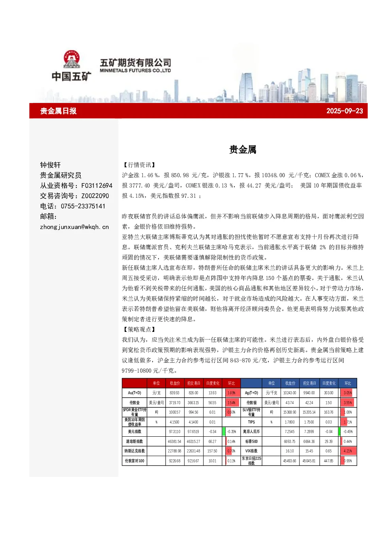Click the 五矿期货有限公司 company name
The width and height of the screenshot is (392, 555).
136,63
